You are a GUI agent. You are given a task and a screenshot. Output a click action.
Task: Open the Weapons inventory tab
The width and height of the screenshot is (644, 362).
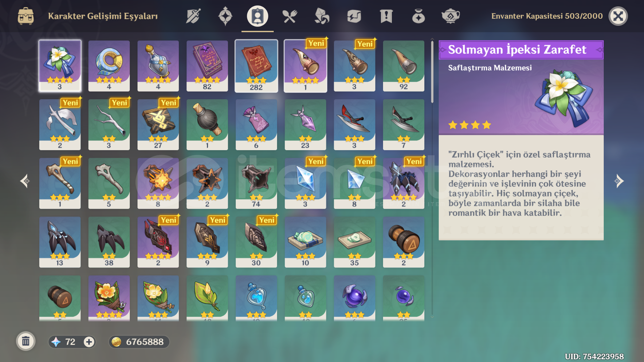[193, 16]
